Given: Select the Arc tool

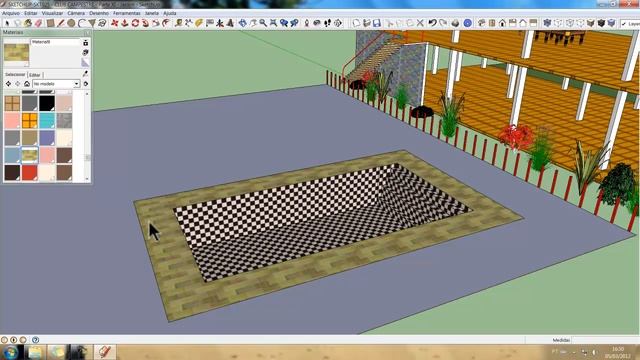Looking at the screenshot, I should pyautogui.click(x=82, y=23).
